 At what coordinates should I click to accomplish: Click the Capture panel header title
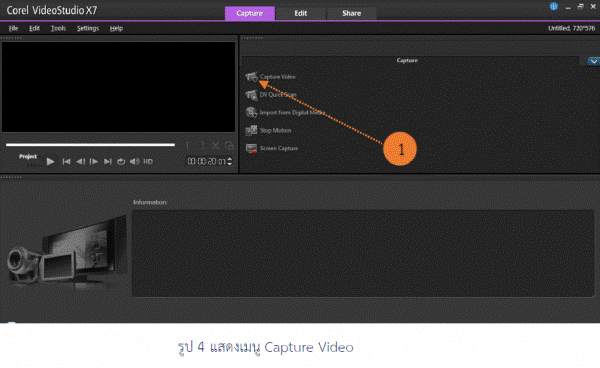(407, 60)
